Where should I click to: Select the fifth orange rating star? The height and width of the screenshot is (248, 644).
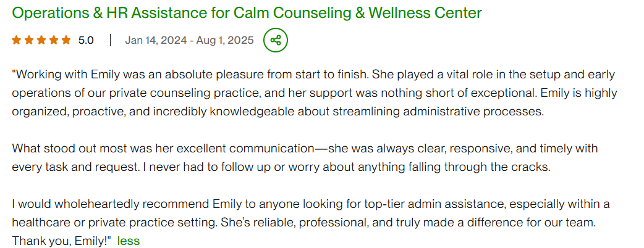[x=66, y=40]
